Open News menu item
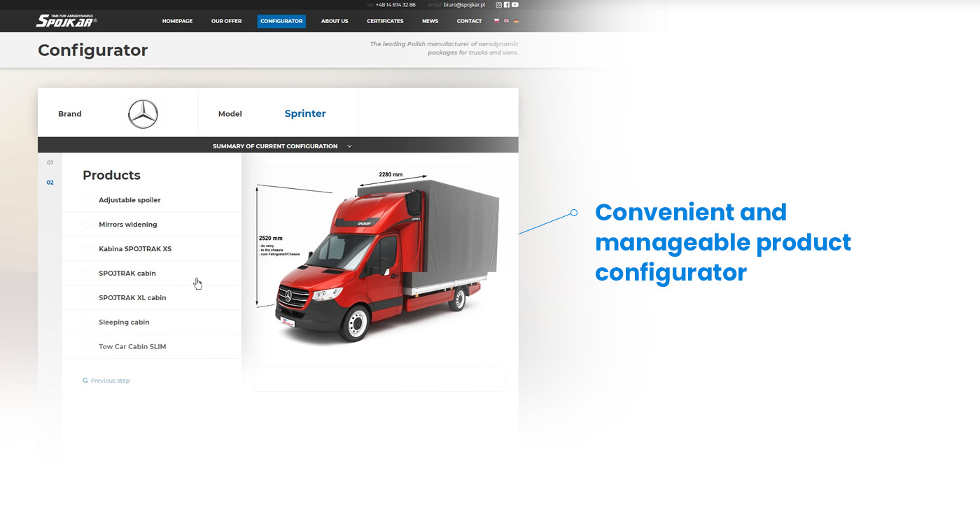 [430, 21]
